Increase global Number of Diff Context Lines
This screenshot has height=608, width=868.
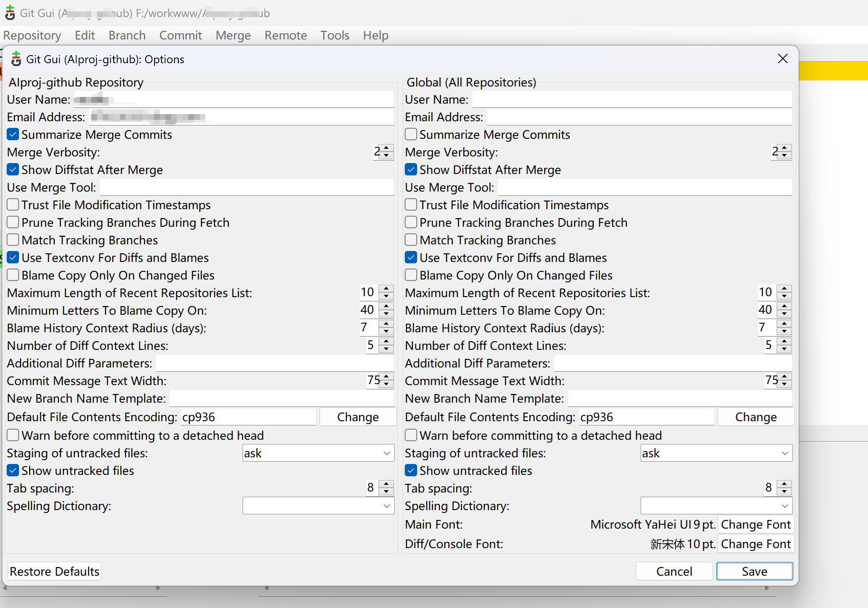785,341
